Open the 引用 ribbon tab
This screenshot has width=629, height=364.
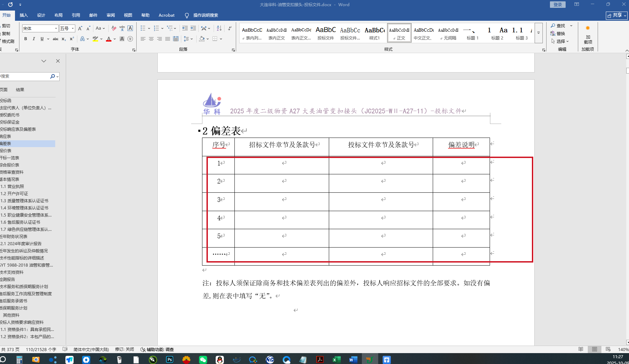76,15
